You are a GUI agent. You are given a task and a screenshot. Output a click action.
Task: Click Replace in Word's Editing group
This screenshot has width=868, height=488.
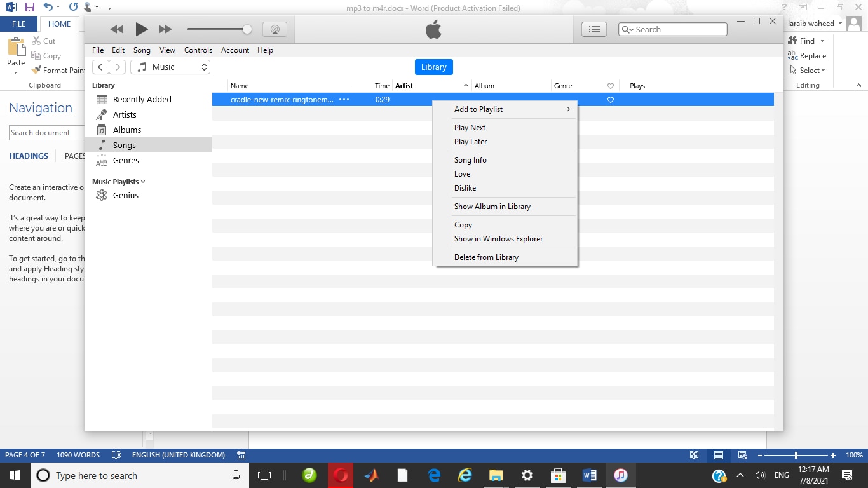[x=807, y=56]
